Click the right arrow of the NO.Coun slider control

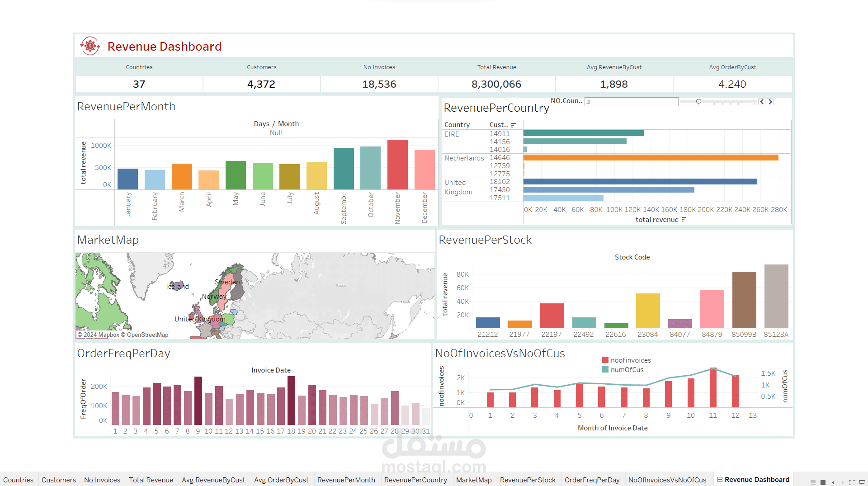point(770,102)
